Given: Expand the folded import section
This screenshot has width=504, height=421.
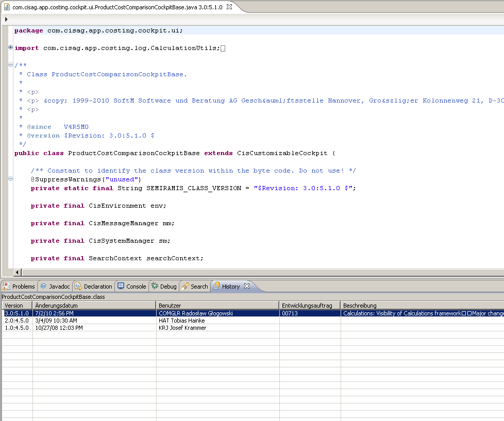Looking at the screenshot, I should click(10, 47).
